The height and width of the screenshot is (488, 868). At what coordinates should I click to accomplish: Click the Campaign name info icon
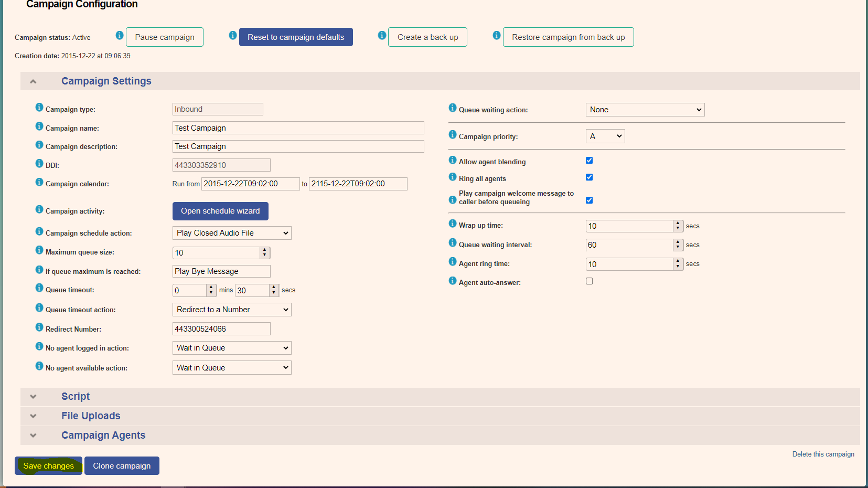[39, 126]
